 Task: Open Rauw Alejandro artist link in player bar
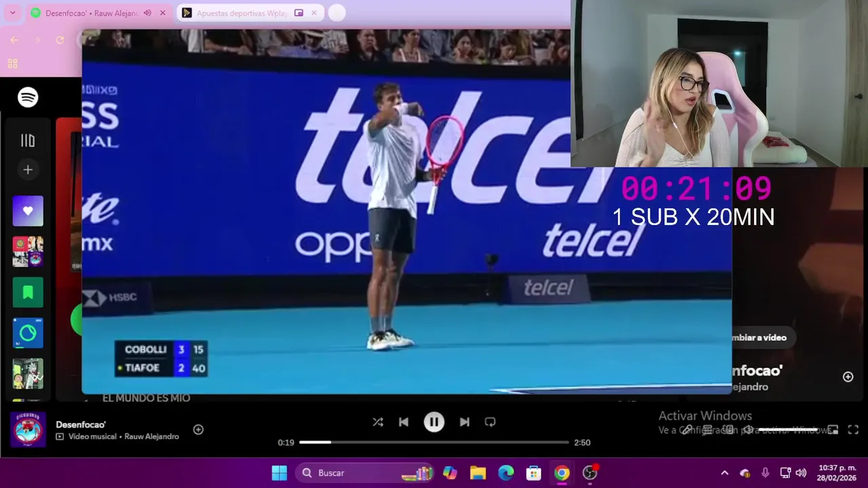pos(152,436)
